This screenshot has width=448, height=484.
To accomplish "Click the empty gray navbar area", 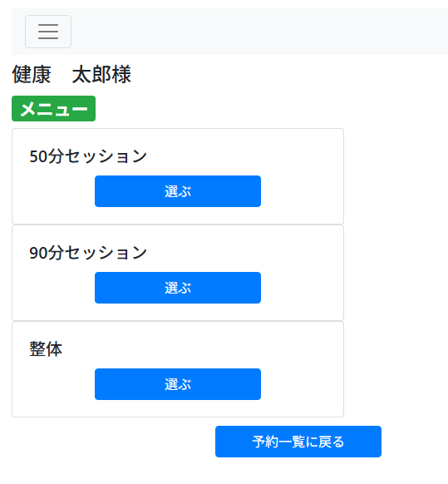I will [259, 32].
